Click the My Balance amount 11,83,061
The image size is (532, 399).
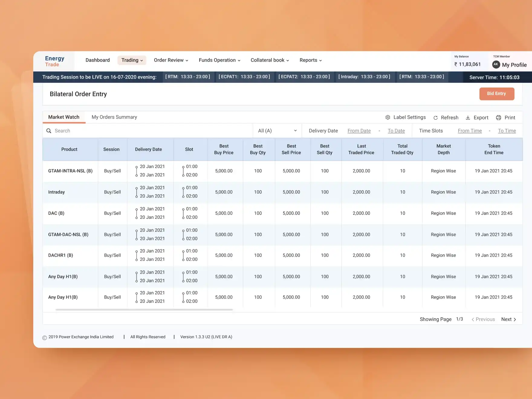click(x=467, y=64)
